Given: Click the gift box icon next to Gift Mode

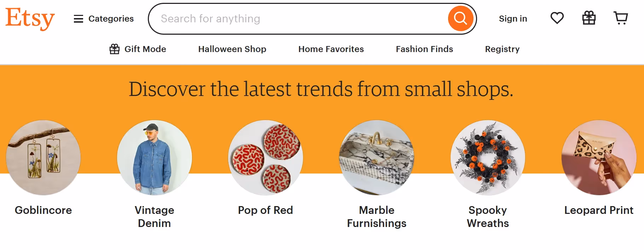Looking at the screenshot, I should pyautogui.click(x=114, y=49).
